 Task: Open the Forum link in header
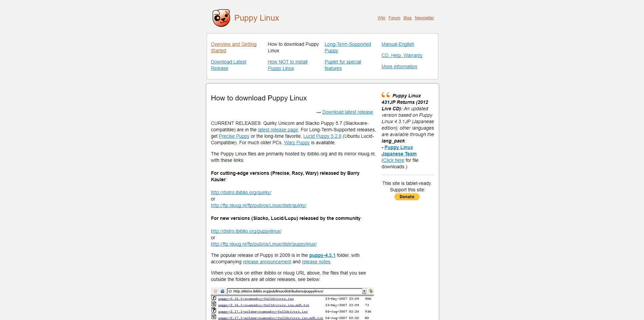[394, 18]
